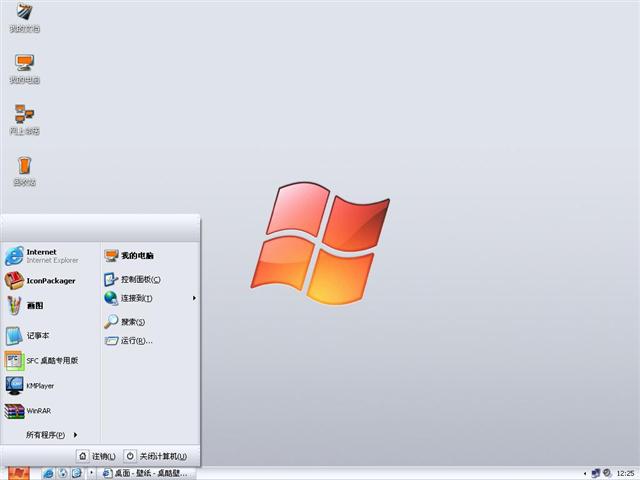Select the 网上邻居 network computers desktop icon
The width and height of the screenshot is (640, 480).
point(24,119)
